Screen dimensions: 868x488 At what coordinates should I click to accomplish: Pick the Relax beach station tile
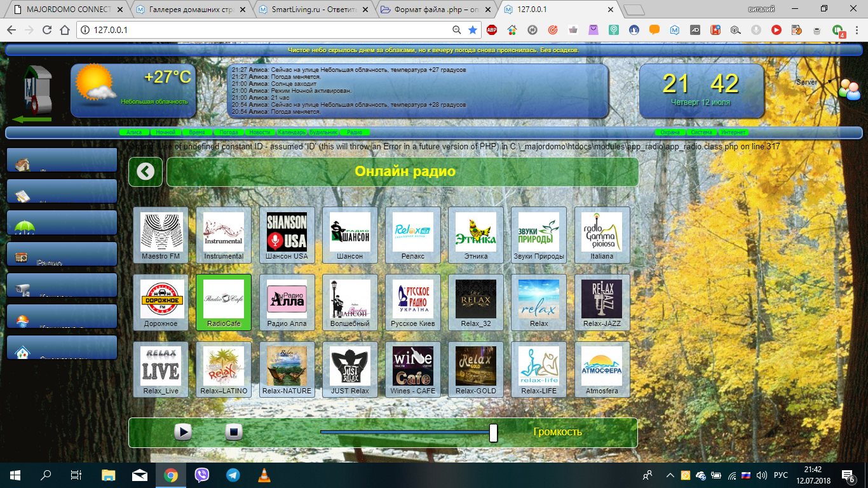click(539, 302)
